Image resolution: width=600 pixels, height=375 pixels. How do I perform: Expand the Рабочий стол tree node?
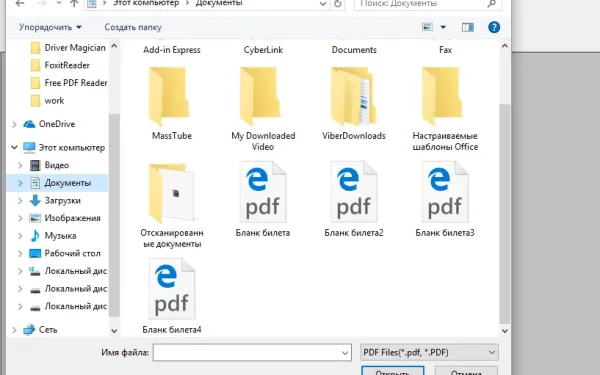coord(20,253)
